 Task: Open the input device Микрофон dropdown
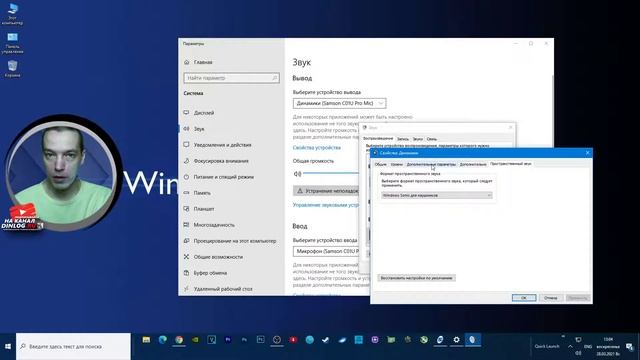[x=326, y=251]
